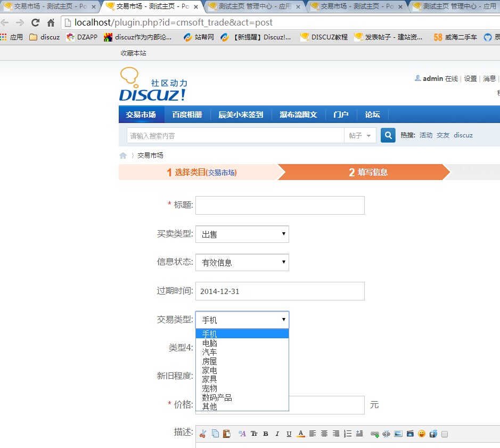Click the Cut scissors icon in editor

[x=202, y=434]
